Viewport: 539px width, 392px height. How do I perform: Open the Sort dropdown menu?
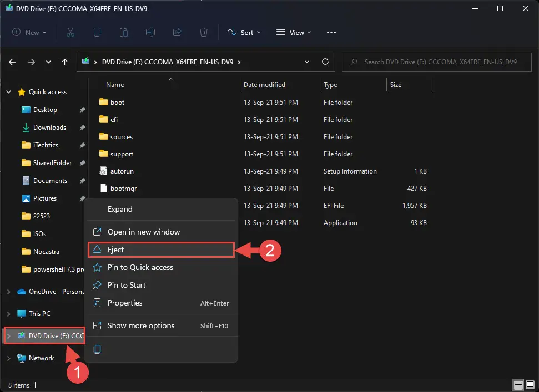[x=244, y=32]
